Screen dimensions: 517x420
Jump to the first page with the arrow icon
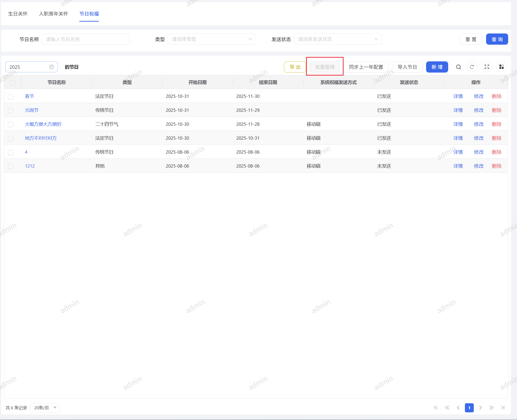(436, 408)
